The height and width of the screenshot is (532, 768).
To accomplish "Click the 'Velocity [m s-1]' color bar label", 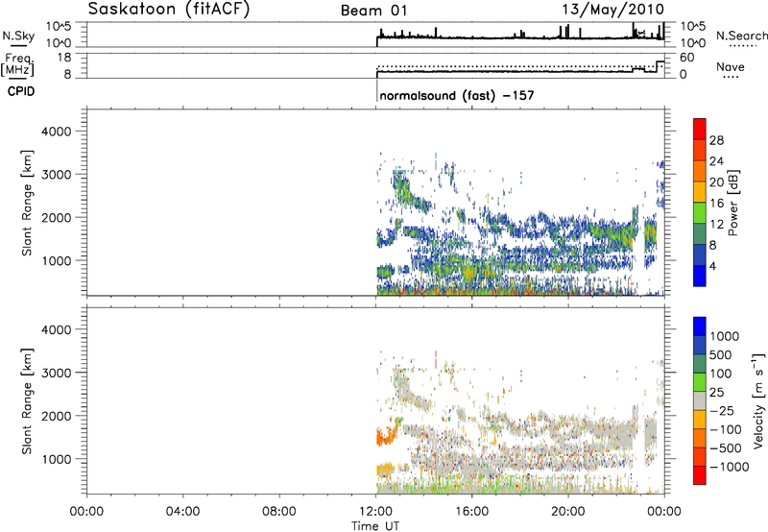I will (x=758, y=400).
